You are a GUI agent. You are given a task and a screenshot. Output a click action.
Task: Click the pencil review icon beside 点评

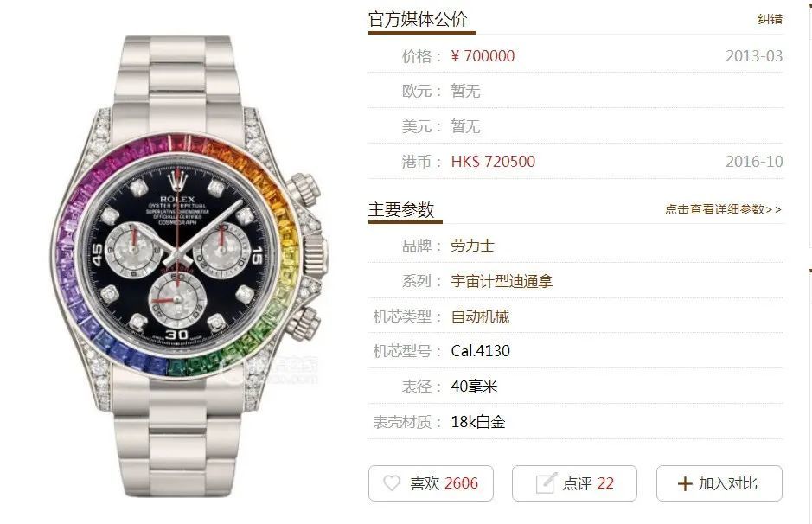[546, 482]
